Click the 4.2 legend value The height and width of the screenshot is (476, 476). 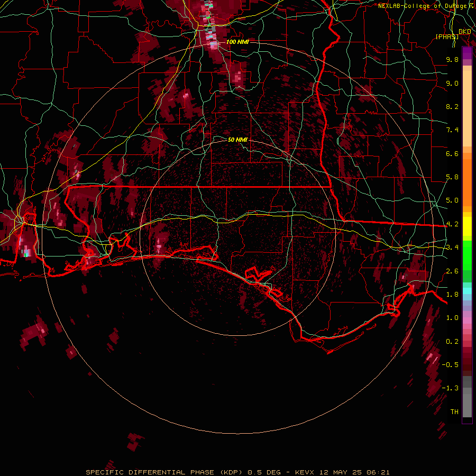click(452, 224)
